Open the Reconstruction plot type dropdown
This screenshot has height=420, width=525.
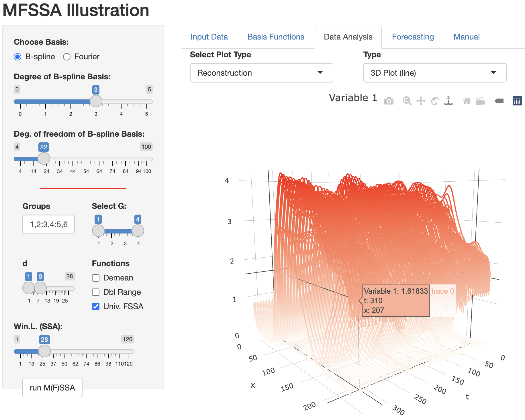[x=261, y=73]
